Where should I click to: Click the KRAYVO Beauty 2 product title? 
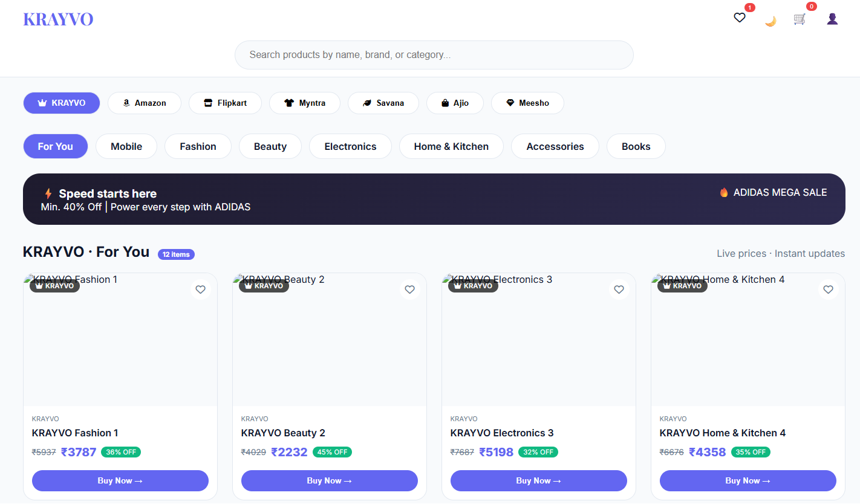[283, 433]
